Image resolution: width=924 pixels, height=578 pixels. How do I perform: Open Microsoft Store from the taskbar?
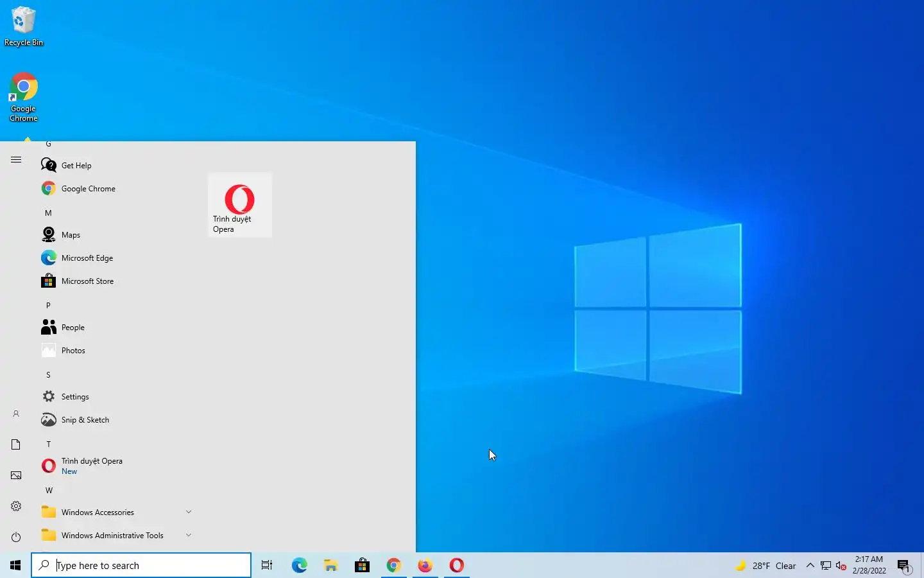tap(362, 565)
